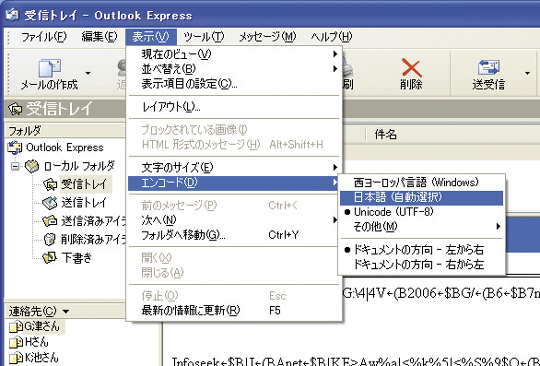Choose 表示項目の設定(C)... menu entry
Viewport: 540px width, 366px height.
[x=234, y=84]
